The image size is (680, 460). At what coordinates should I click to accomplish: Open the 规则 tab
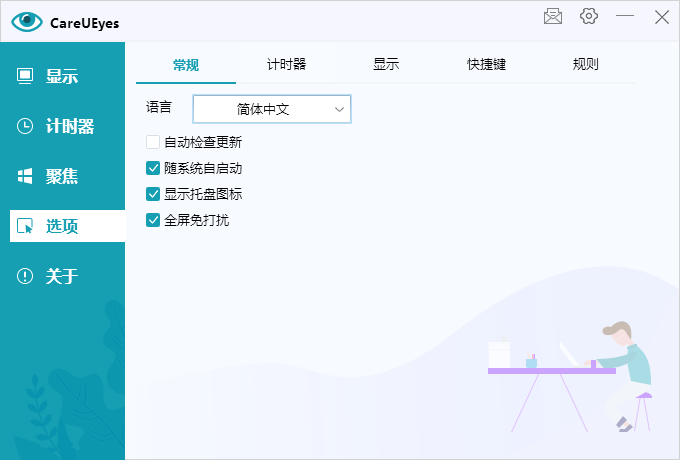coord(586,65)
